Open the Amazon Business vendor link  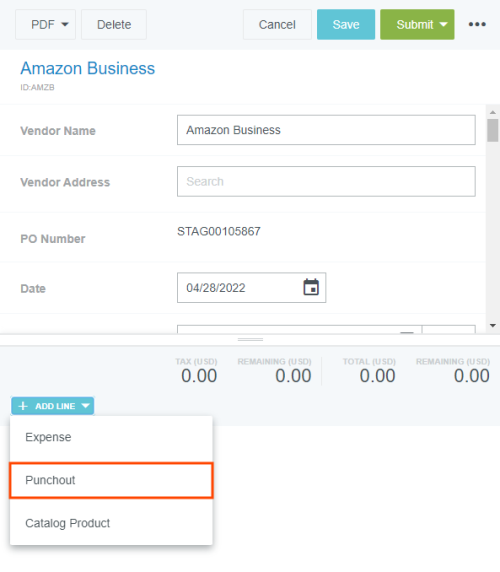coord(88,68)
